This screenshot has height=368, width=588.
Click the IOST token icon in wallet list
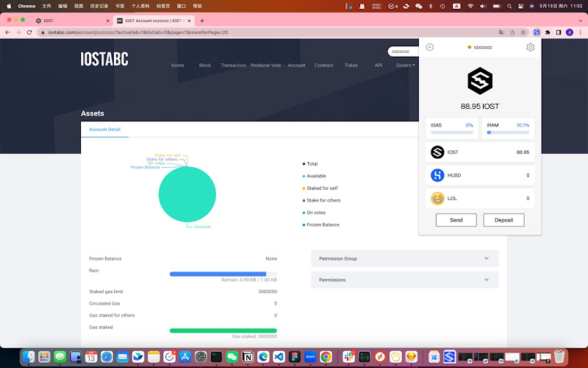(x=437, y=152)
